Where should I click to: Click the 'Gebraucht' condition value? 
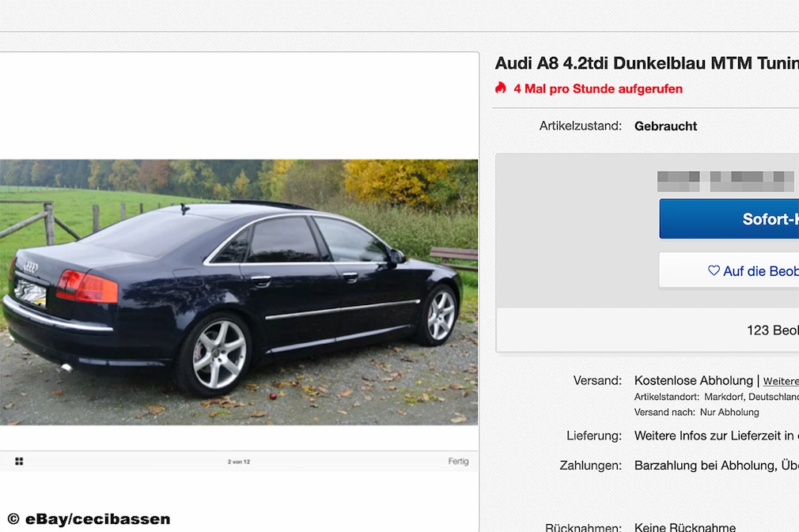(665, 126)
